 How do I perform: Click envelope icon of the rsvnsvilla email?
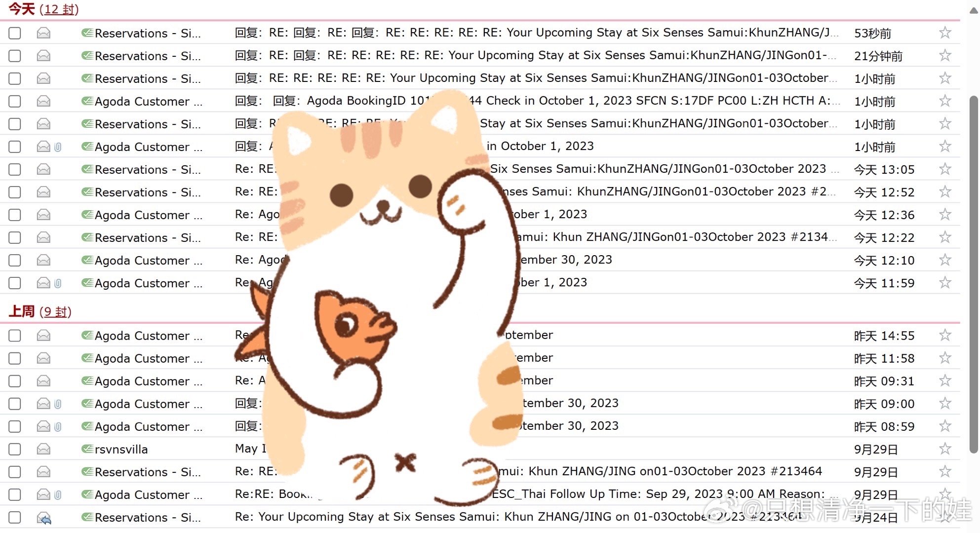point(43,449)
